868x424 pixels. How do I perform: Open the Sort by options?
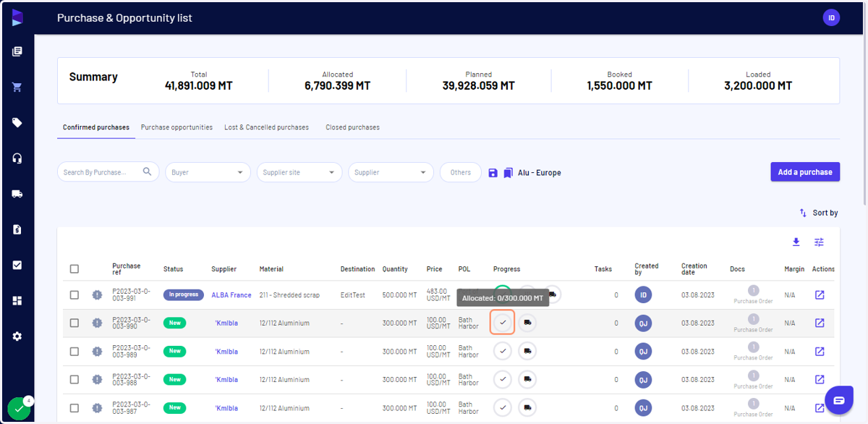819,213
